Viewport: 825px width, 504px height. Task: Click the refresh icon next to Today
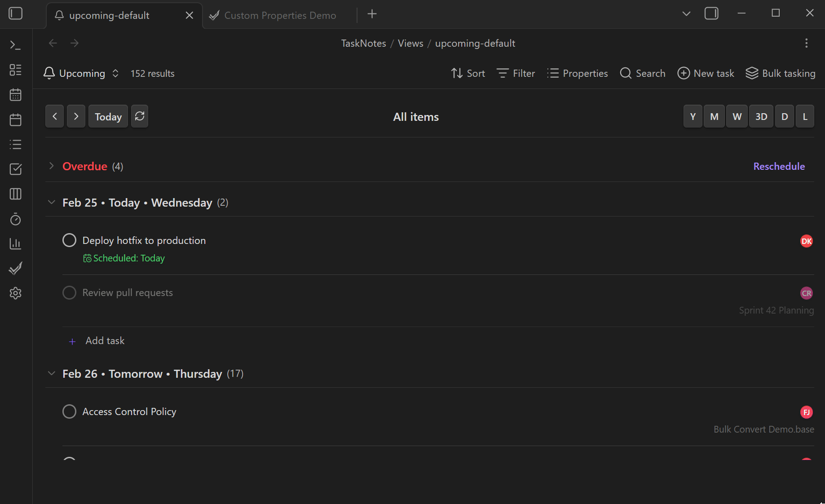[140, 116]
